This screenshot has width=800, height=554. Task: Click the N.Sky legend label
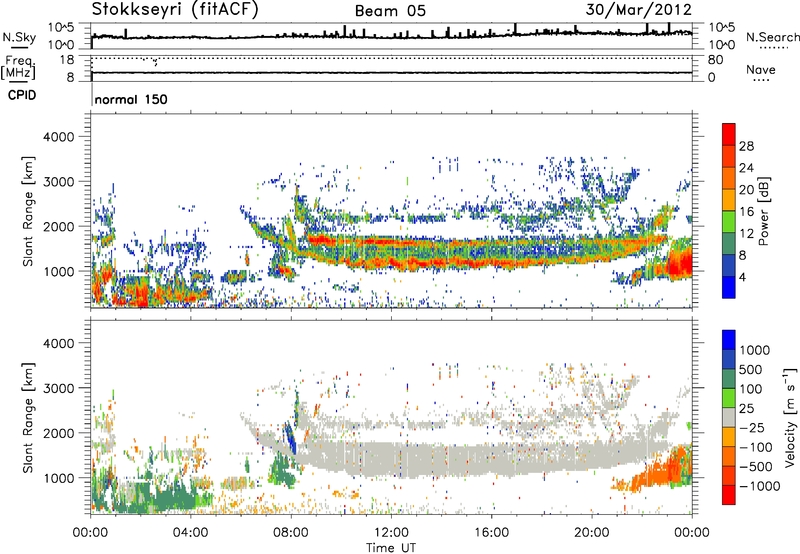19,37
